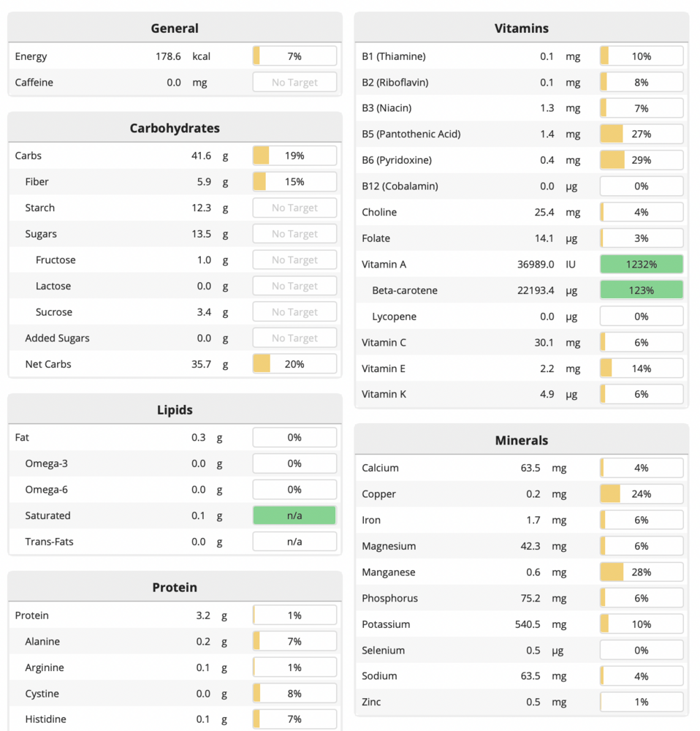Click the Caffeine No Target box

click(x=294, y=83)
